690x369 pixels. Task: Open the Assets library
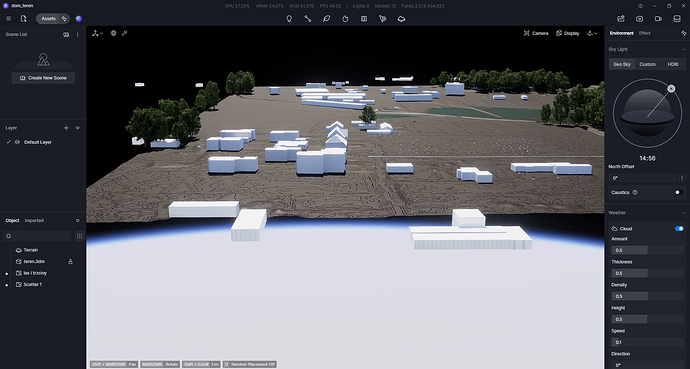(48, 19)
